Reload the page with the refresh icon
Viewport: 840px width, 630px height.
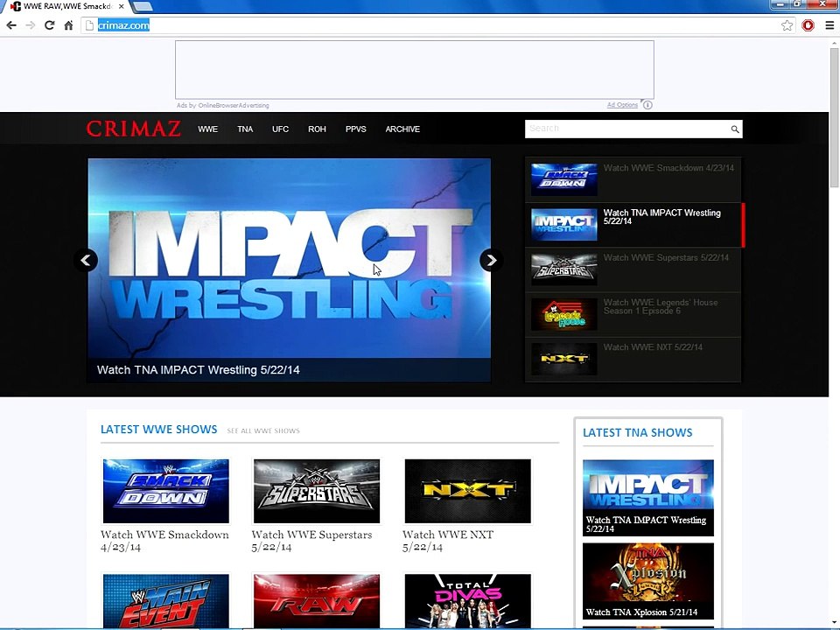(49, 25)
